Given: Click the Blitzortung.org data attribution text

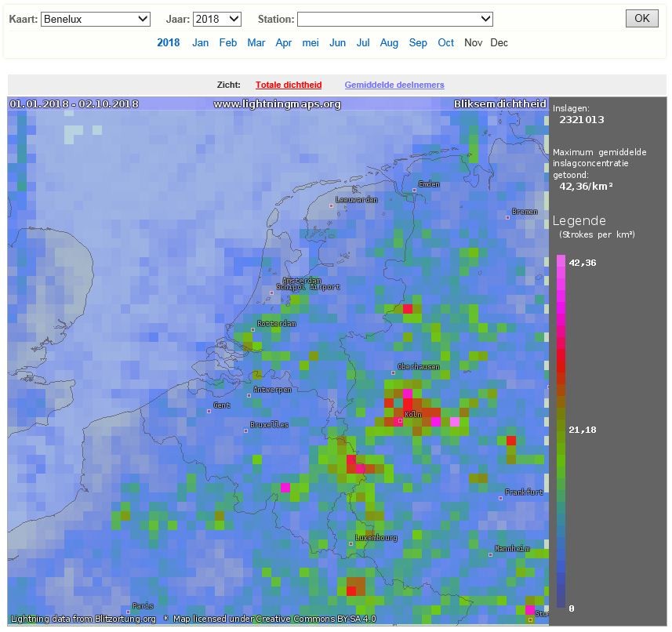Looking at the screenshot, I should pyautogui.click(x=83, y=619).
